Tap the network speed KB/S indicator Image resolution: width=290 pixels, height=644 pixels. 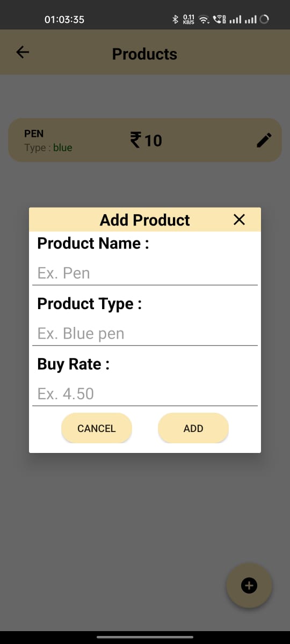(x=189, y=20)
